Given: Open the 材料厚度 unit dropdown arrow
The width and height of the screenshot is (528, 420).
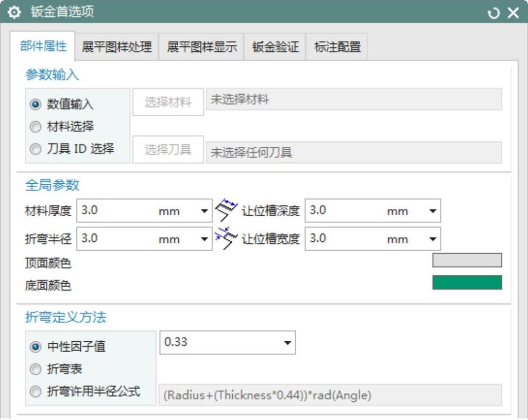Looking at the screenshot, I should pyautogui.click(x=205, y=211).
